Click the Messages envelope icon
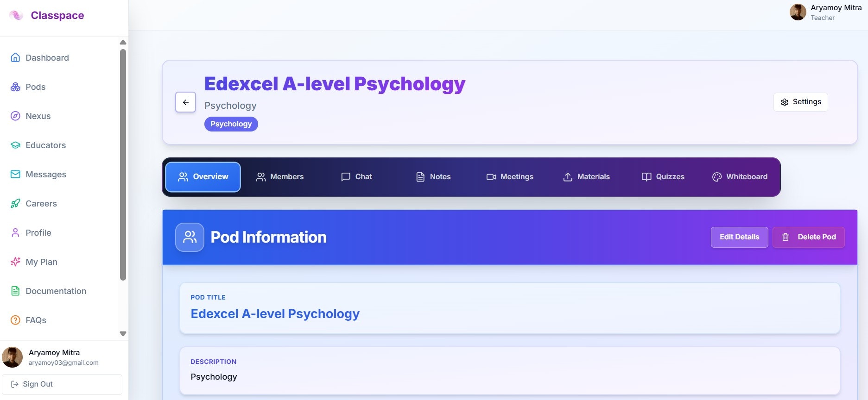Image resolution: width=868 pixels, height=400 pixels. tap(15, 174)
